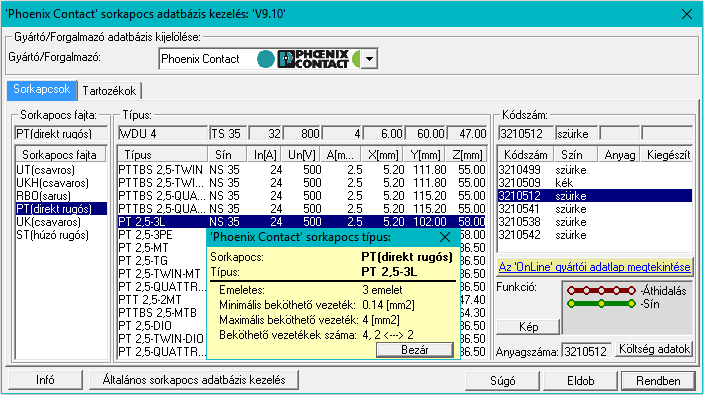
Task: Click the Phoenix Contact logo in combo box
Action: pyautogui.click(x=313, y=59)
